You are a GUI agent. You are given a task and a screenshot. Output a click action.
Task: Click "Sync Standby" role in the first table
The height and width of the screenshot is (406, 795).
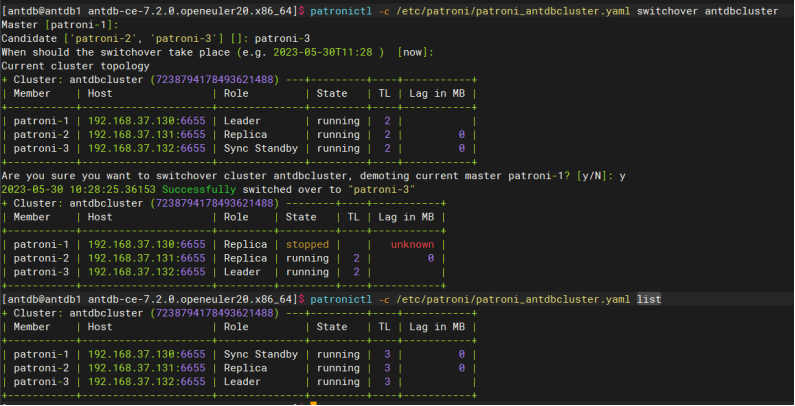tap(261, 148)
